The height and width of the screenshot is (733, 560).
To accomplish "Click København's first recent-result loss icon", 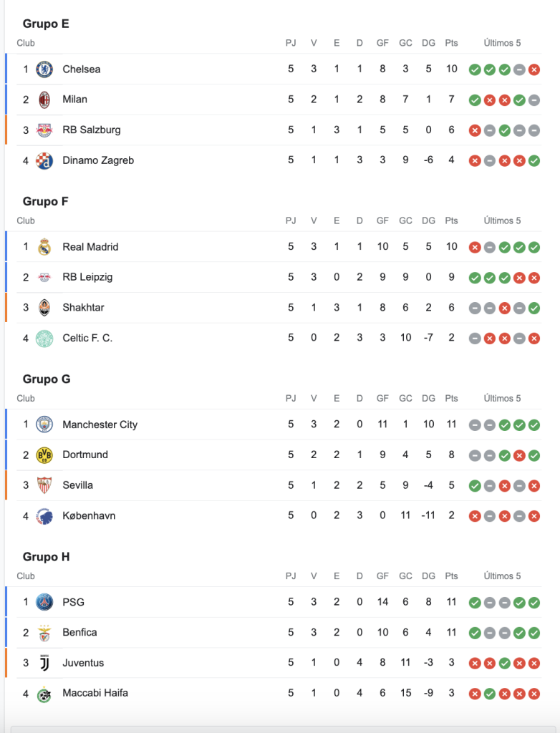I will pos(475,516).
